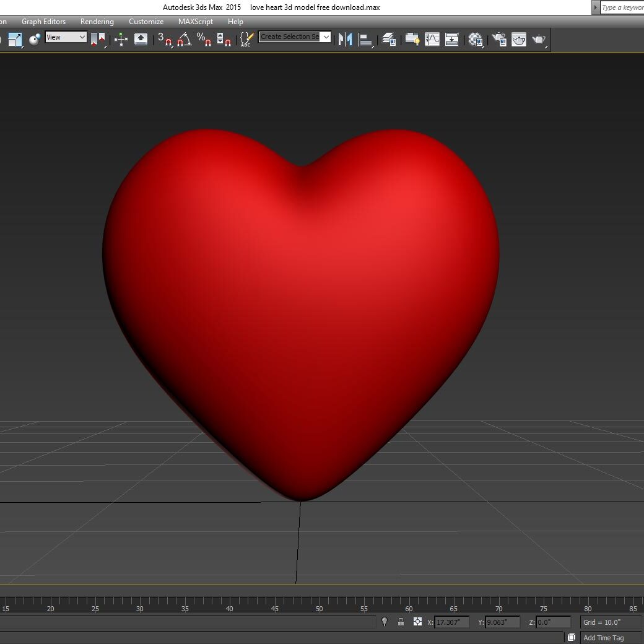
Task: Open the Align tool
Action: pos(366,39)
